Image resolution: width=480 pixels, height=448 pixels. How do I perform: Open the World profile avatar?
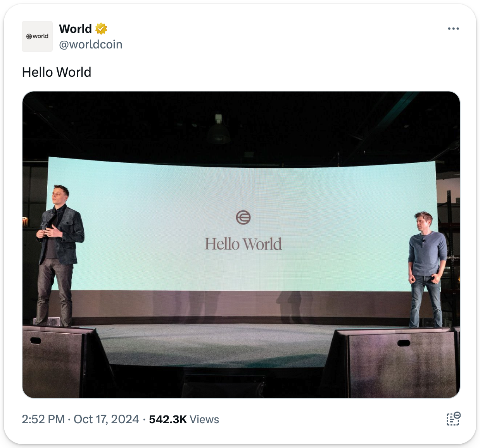tap(37, 36)
